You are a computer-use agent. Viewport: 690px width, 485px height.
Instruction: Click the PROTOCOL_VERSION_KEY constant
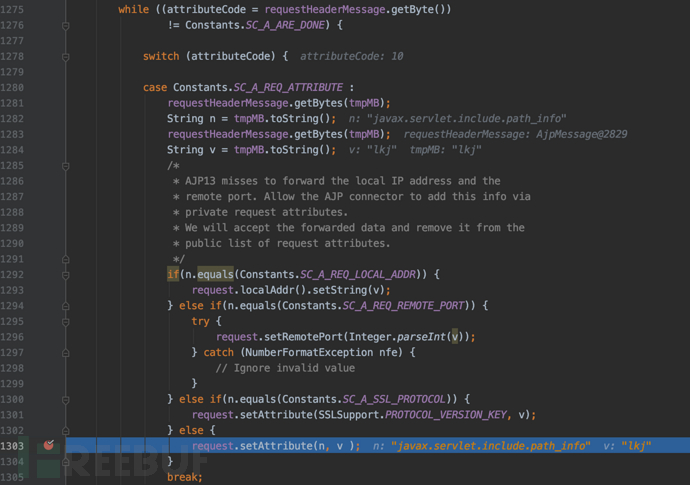(446, 415)
